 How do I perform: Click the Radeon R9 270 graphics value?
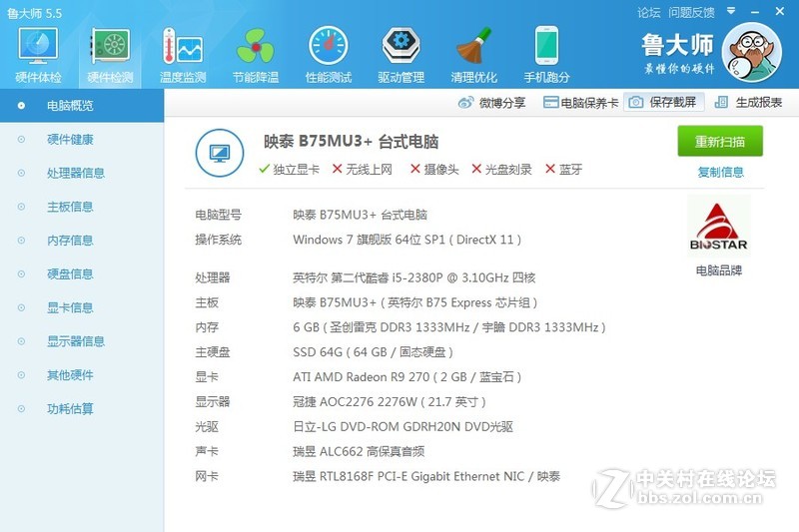tap(406, 376)
